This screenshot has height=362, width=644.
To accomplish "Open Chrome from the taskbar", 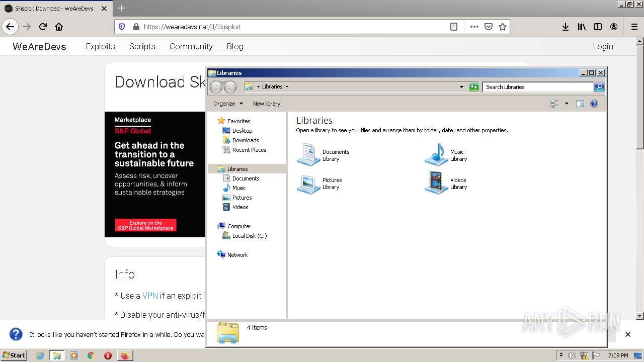I will [x=91, y=355].
